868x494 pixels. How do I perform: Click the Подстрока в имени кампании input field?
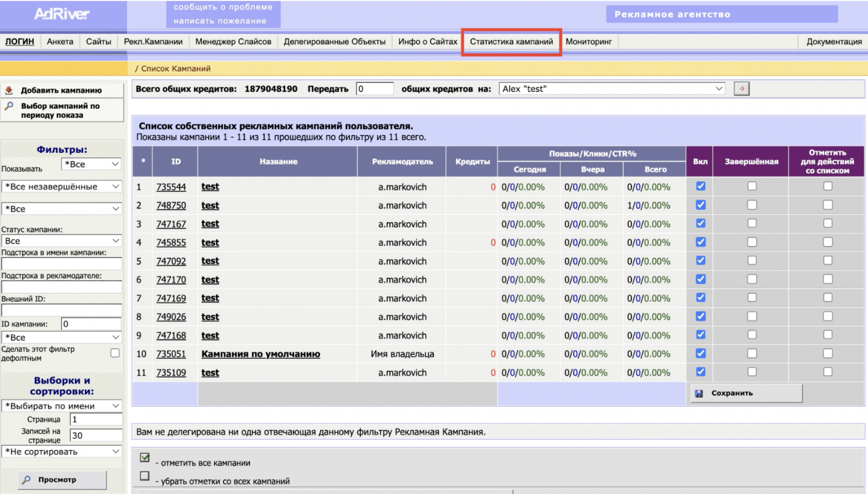click(62, 264)
